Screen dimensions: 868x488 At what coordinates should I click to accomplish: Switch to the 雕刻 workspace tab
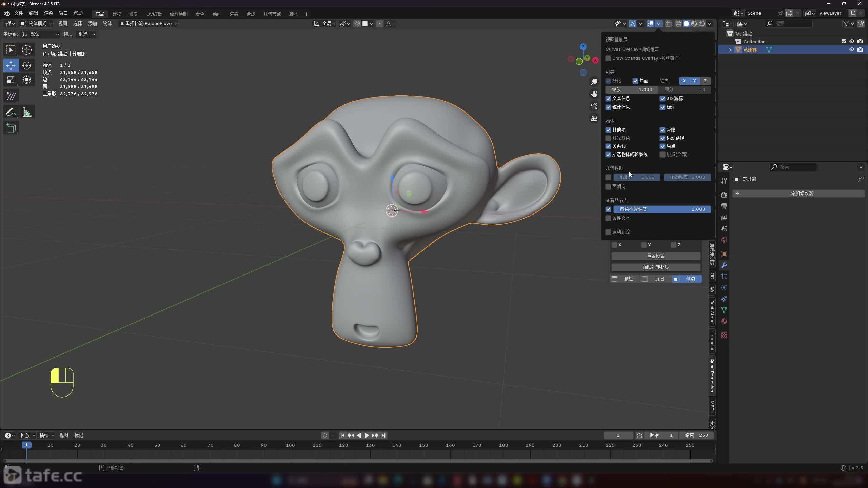point(134,14)
